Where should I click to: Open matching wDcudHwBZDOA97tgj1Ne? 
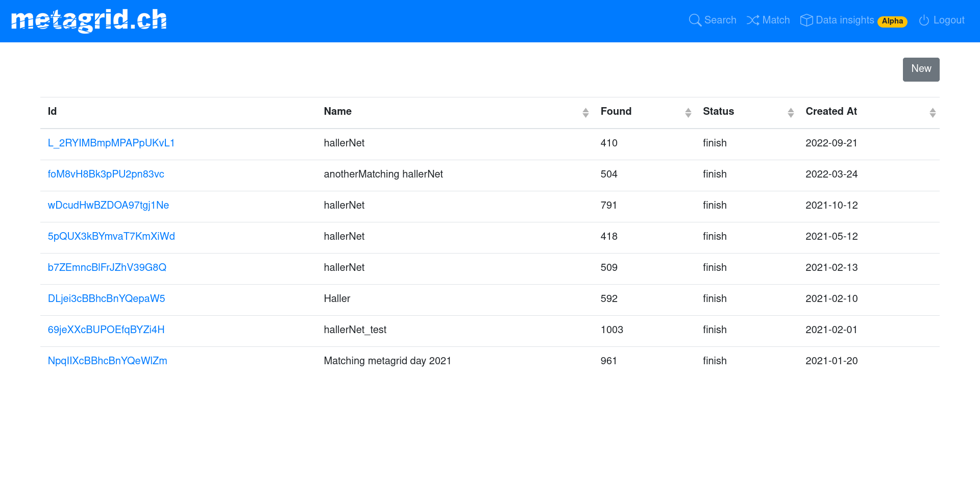click(x=108, y=206)
